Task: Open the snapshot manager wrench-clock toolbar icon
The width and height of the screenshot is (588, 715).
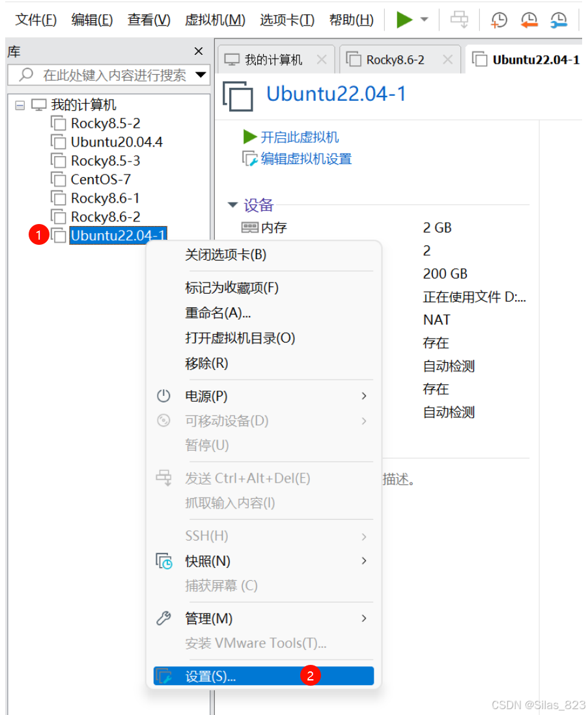Action: (x=559, y=20)
